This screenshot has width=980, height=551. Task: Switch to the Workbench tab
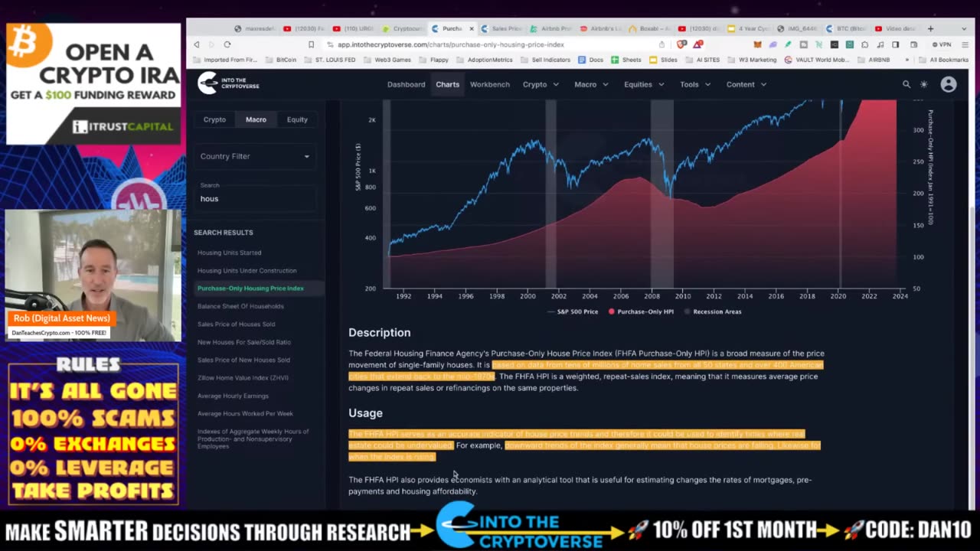490,84
